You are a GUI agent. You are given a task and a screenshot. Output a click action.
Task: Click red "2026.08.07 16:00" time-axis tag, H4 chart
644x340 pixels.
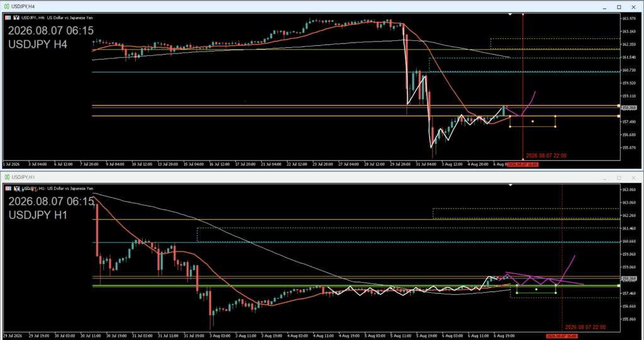523,165
